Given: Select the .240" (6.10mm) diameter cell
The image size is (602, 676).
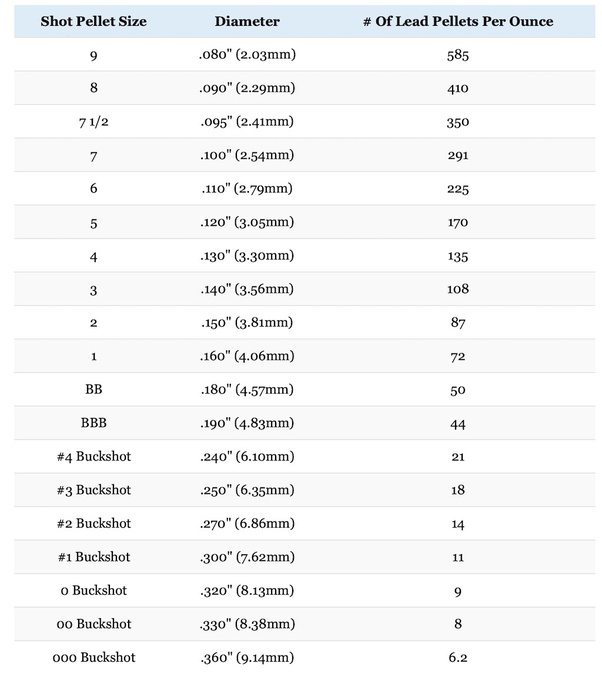Looking at the screenshot, I should point(247,457).
